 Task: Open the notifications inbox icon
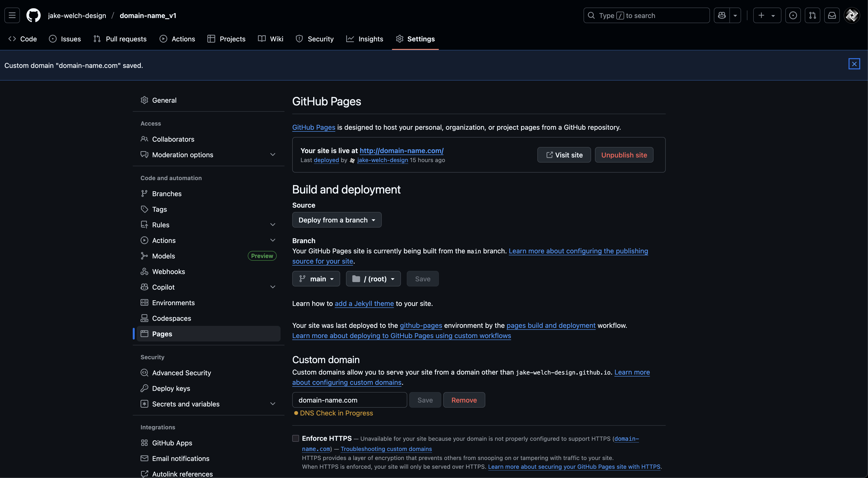pyautogui.click(x=832, y=16)
